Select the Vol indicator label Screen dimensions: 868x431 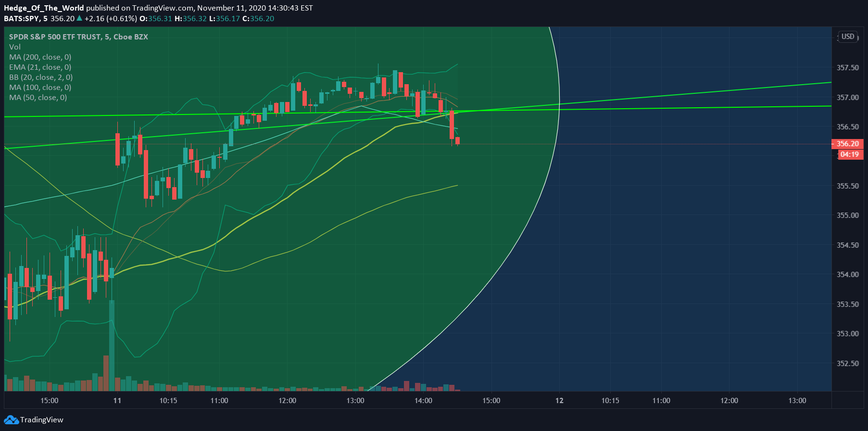pyautogui.click(x=15, y=47)
